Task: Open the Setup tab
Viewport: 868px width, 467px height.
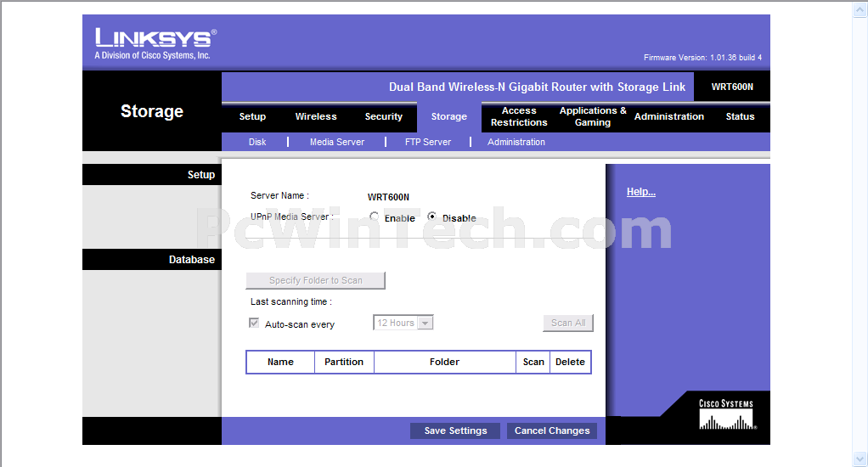Action: point(252,117)
